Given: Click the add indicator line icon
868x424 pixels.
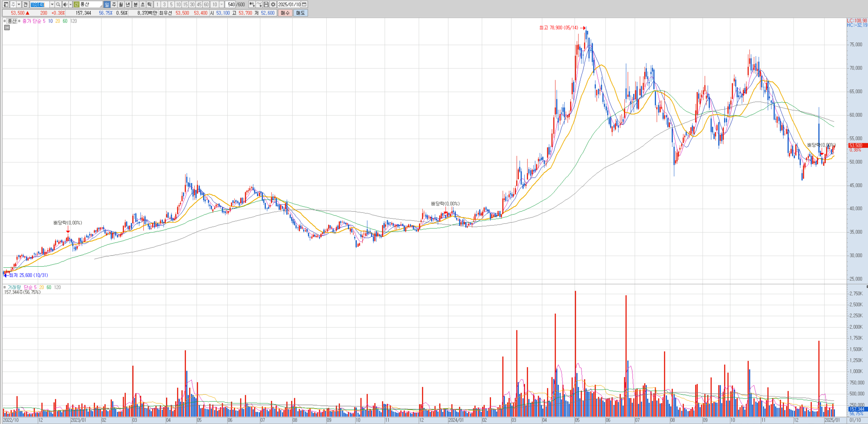Looking at the screenshot, I should (x=259, y=4).
